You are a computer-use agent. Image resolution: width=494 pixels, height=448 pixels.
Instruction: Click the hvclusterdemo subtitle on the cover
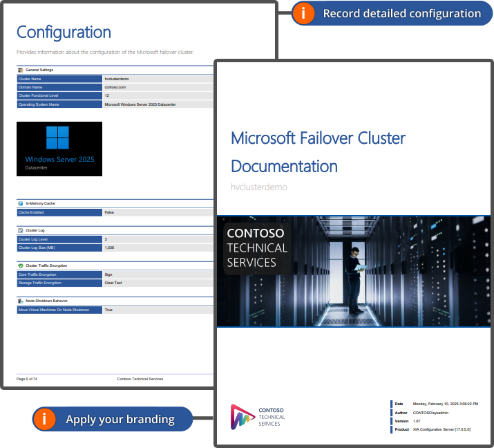click(259, 187)
